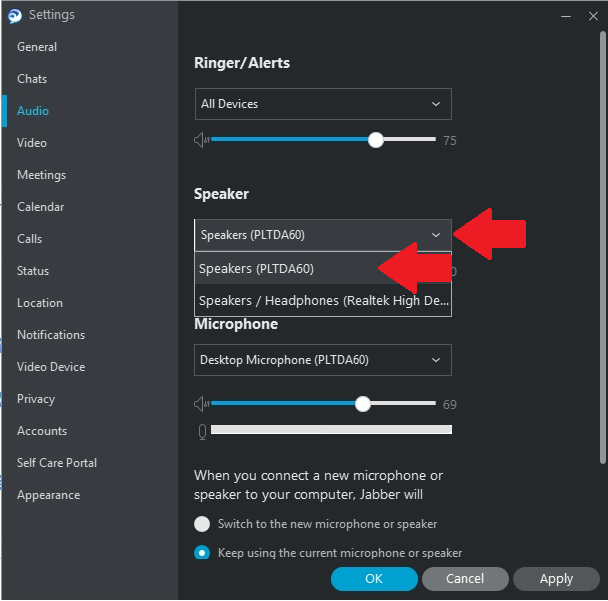Click the OK button
Image resolution: width=608 pixels, height=601 pixels.
click(x=374, y=579)
